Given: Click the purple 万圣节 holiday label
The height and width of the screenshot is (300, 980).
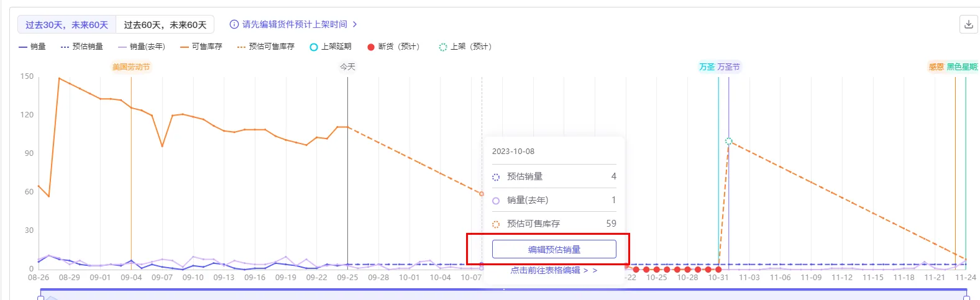Looking at the screenshot, I should 729,66.
